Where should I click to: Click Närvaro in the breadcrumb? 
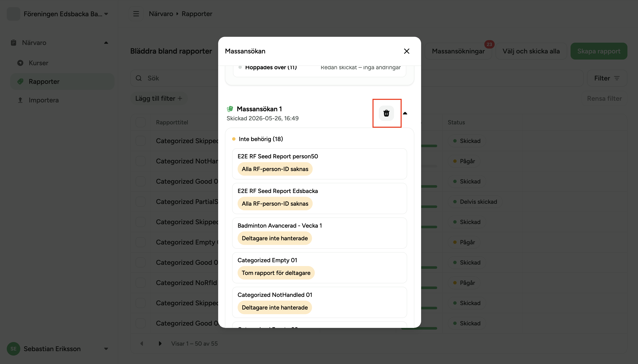(x=161, y=14)
